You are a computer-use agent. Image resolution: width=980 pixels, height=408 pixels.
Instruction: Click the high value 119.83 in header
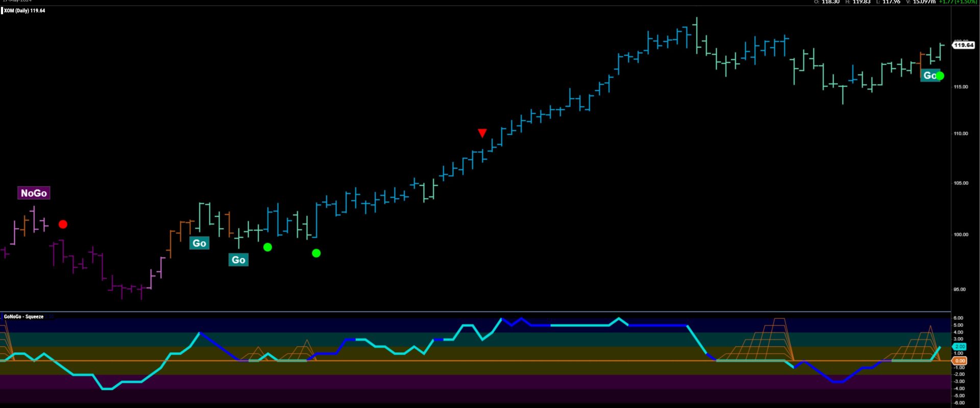point(862,2)
